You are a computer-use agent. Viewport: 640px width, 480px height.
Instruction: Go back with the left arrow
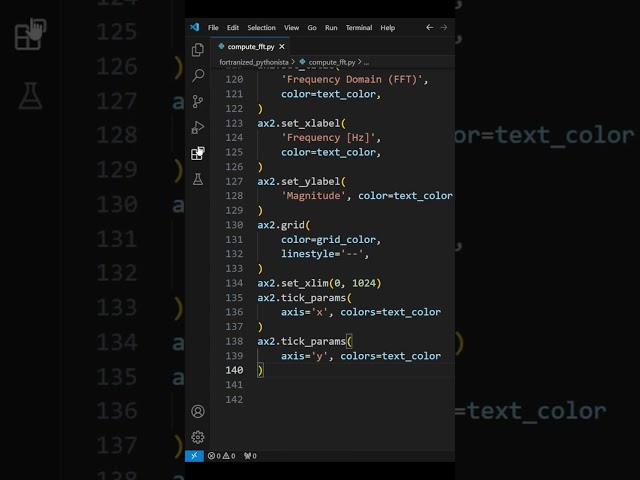[x=429, y=27]
